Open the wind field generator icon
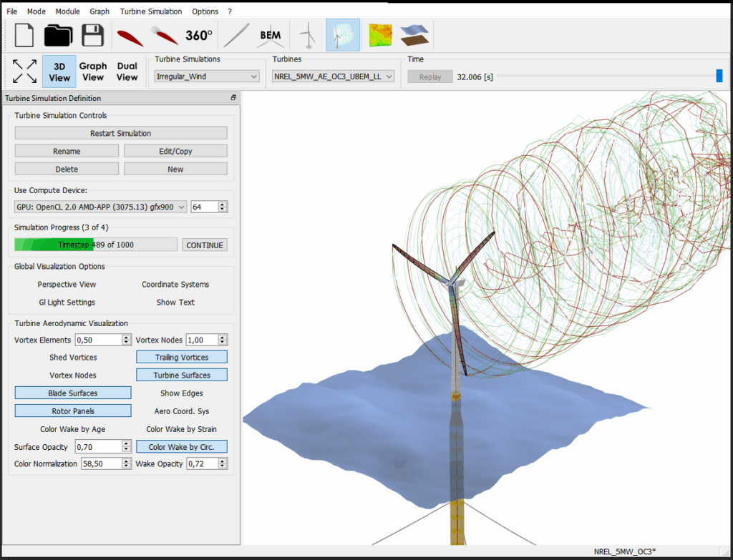 point(382,35)
